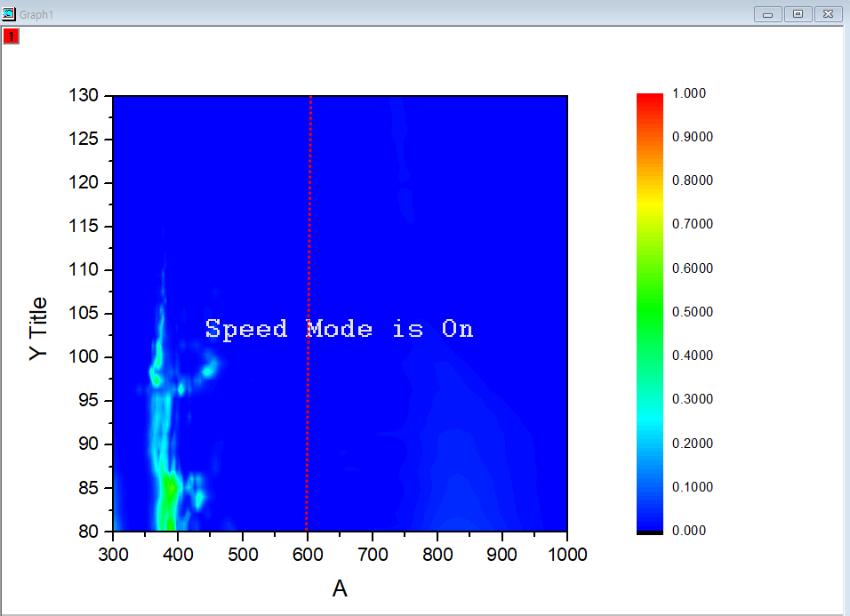850x616 pixels.
Task: Click the X axis tick label 600
Action: click(x=308, y=555)
